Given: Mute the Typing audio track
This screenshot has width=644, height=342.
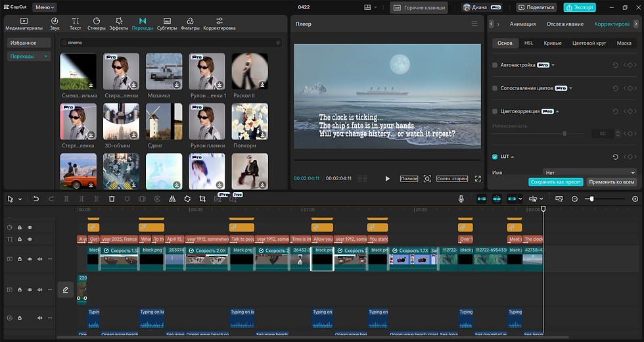Looking at the screenshot, I should [40, 318].
